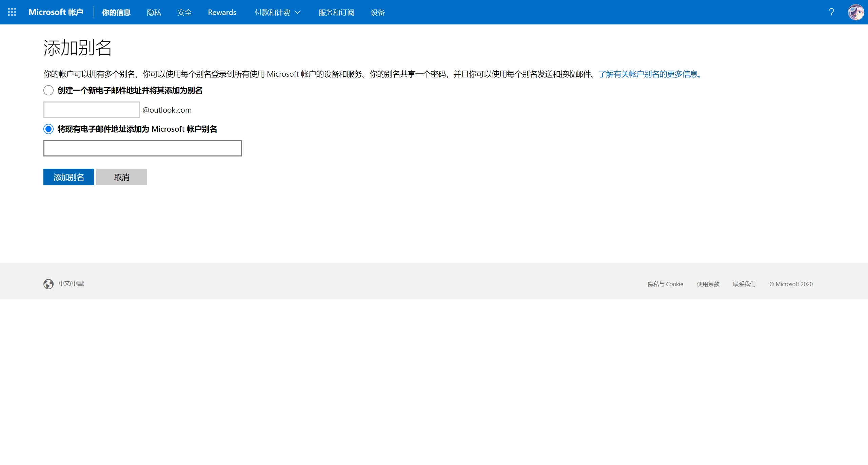Viewport: 868px width, 465px height.
Task: Open the 你的信息 tab
Action: tap(116, 13)
